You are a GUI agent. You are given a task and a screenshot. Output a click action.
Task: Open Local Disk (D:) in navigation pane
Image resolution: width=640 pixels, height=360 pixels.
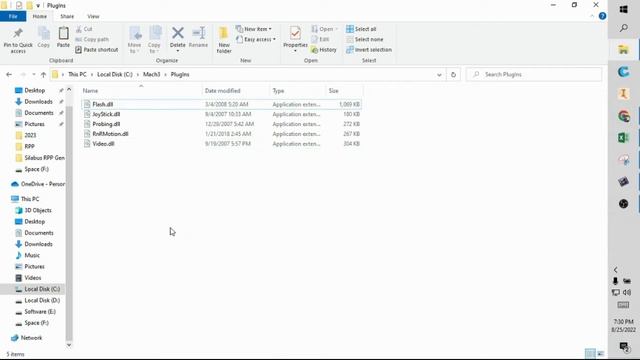38,300
